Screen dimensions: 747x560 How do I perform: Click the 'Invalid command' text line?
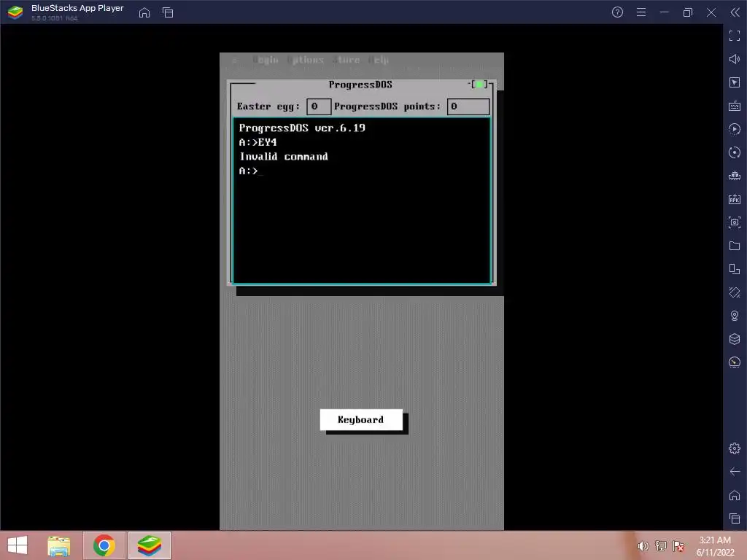point(284,157)
